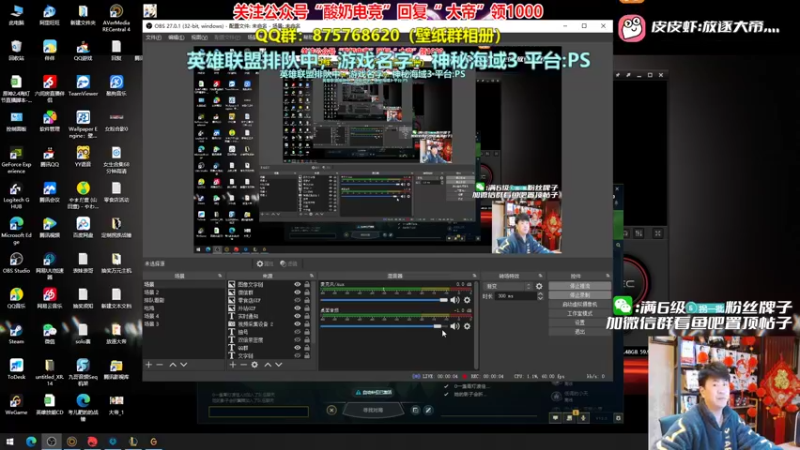Open the Steam desktop shortcut
The width and height of the screenshot is (800, 450).
click(x=16, y=333)
